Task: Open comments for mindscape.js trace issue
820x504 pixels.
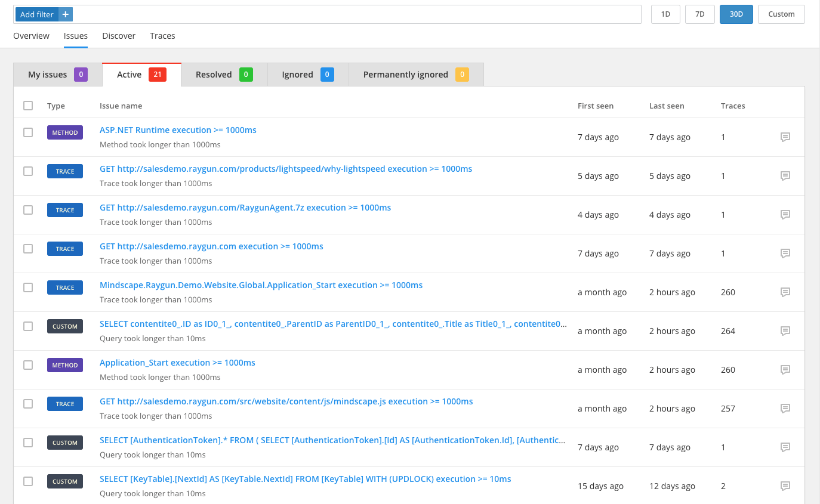Action: (785, 409)
